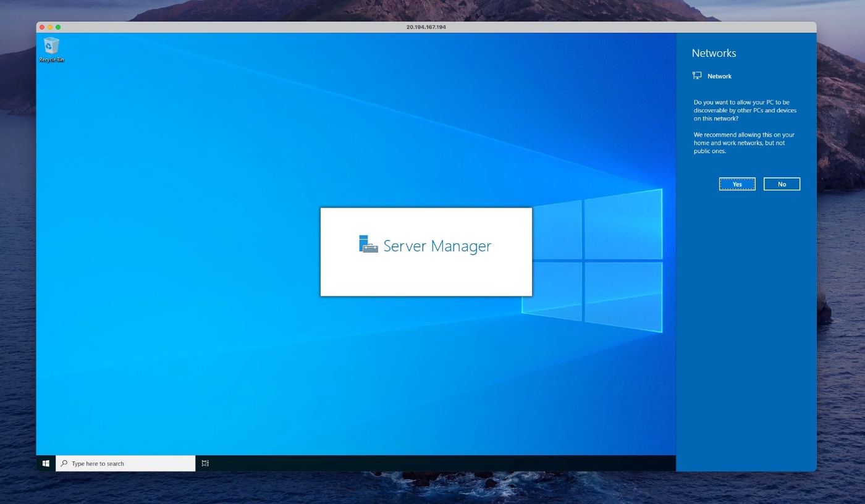Image resolution: width=865 pixels, height=504 pixels.
Task: Click the 'We recommend allowing this' text
Action: tap(744, 143)
